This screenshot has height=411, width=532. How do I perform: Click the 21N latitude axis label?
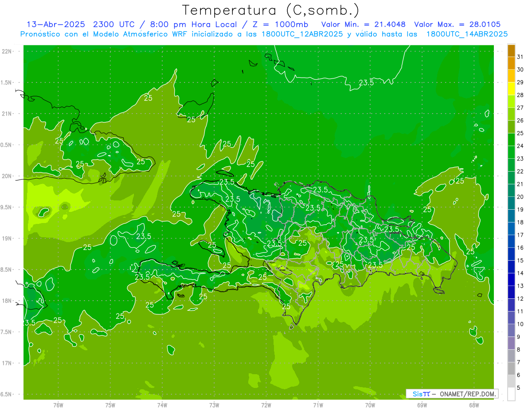8,114
